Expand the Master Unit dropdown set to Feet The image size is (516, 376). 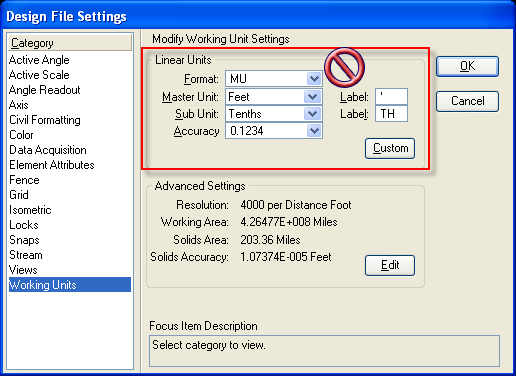coord(274,97)
